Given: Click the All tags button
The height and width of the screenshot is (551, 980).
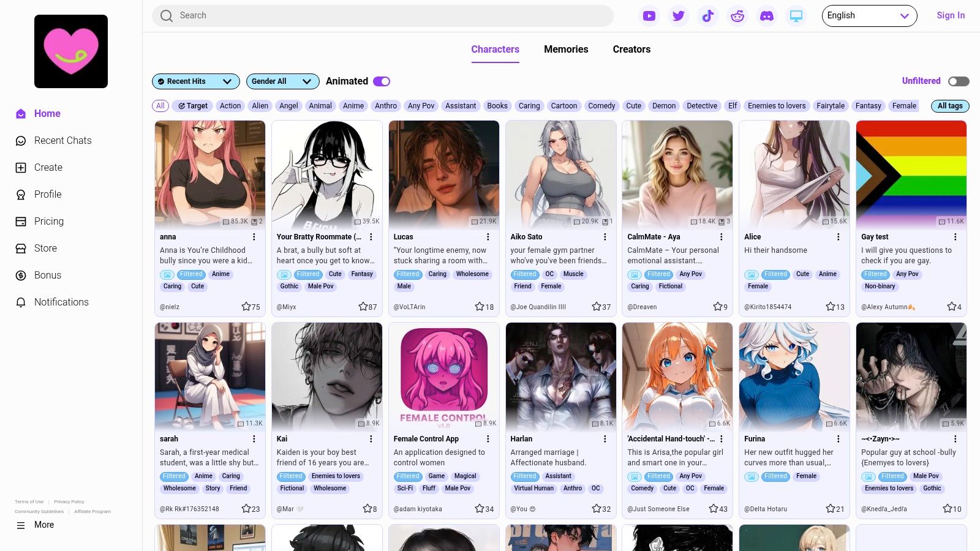Looking at the screenshot, I should coord(949,106).
